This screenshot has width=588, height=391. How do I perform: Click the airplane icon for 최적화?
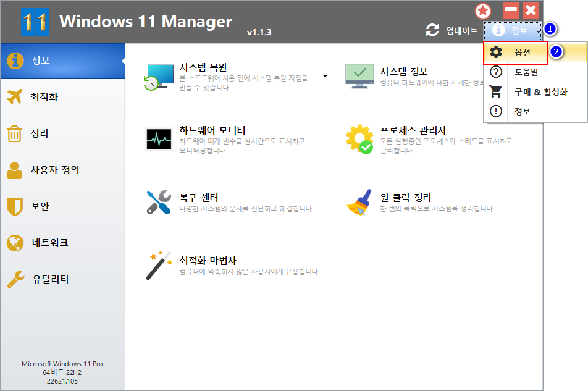(15, 97)
